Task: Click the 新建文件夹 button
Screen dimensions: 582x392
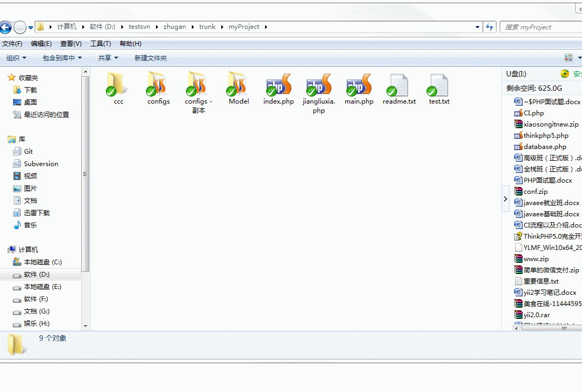Action: pyautogui.click(x=150, y=58)
